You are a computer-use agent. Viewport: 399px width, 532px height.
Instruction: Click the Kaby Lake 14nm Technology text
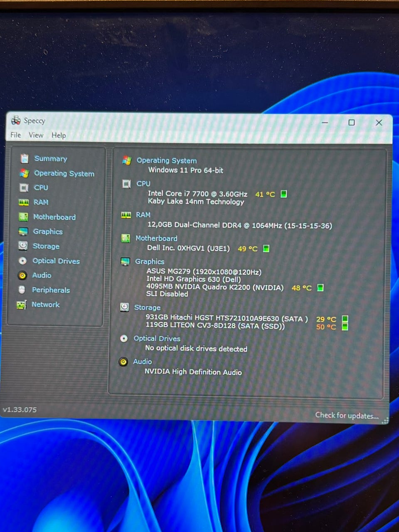click(x=196, y=202)
